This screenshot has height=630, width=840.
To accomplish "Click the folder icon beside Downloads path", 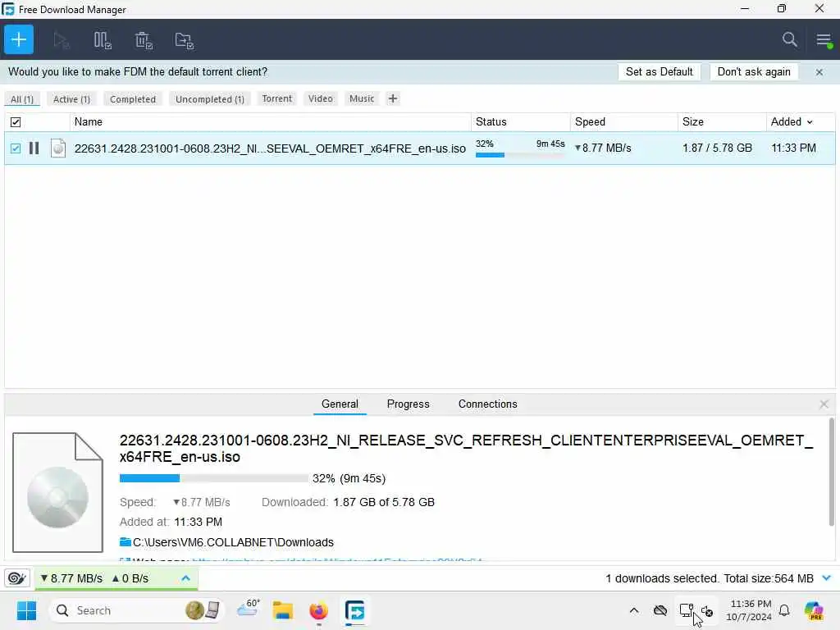I will point(126,541).
